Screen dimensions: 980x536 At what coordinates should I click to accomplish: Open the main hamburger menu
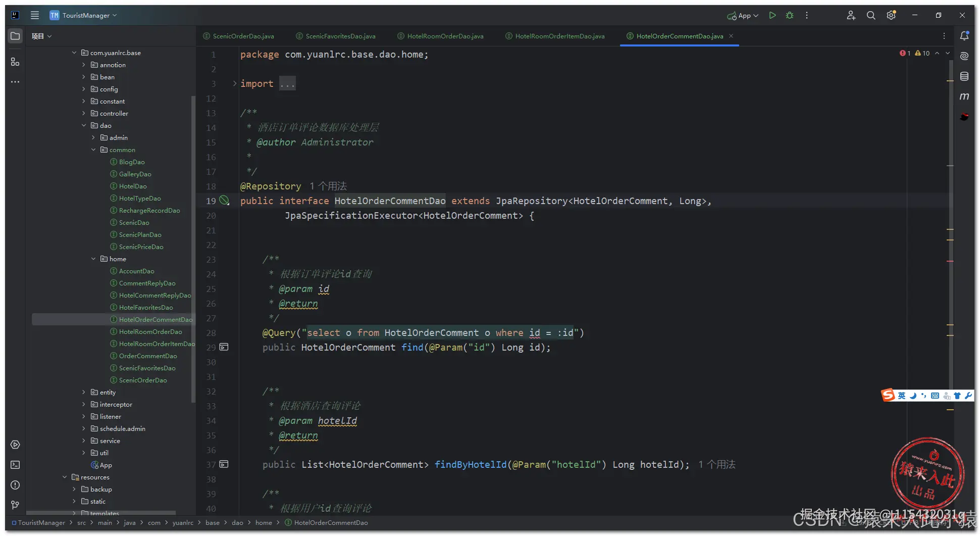(35, 15)
